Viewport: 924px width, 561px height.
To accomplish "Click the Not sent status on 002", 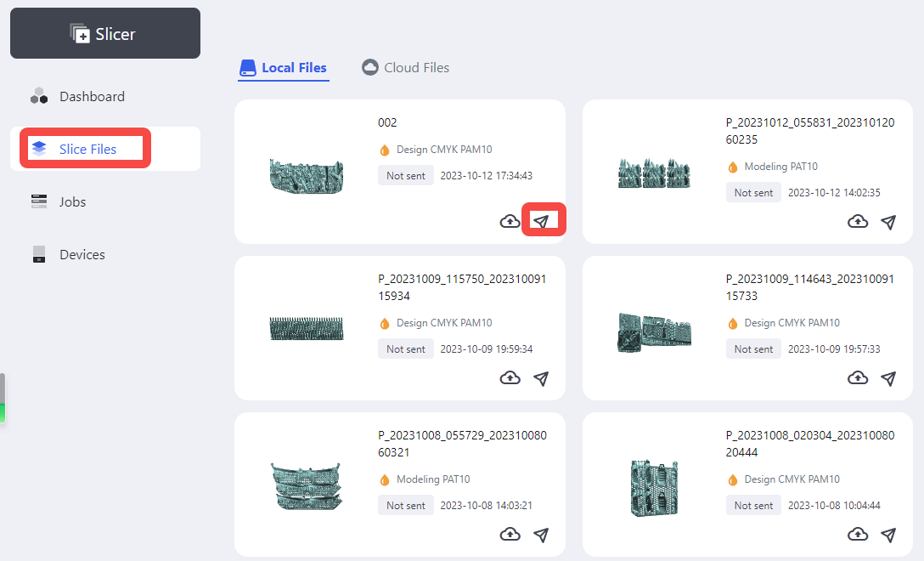I will [x=406, y=176].
